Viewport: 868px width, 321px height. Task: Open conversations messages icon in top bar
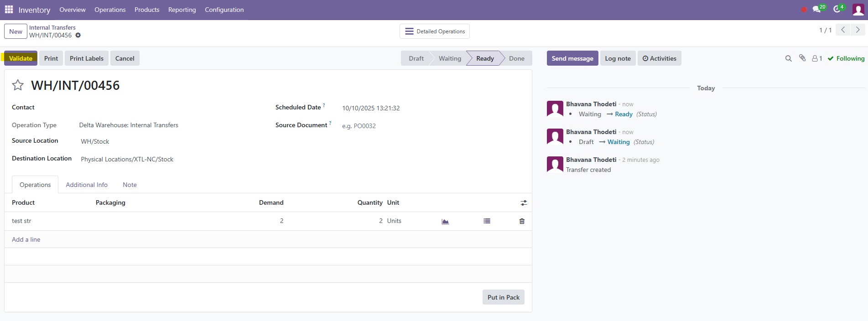[817, 9]
